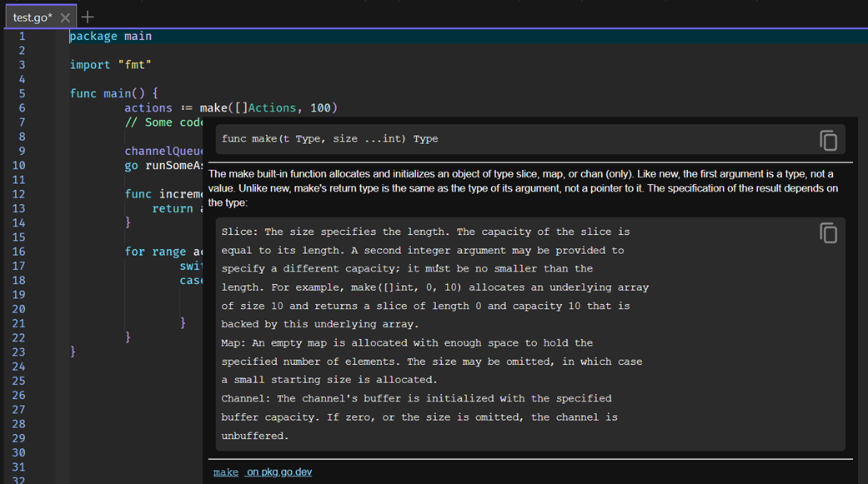The image size is (868, 484).
Task: Click line number 6 in gutter
Action: click(23, 108)
